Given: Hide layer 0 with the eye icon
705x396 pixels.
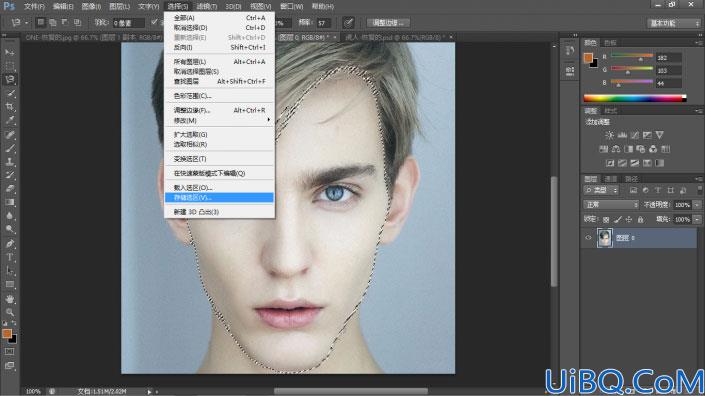Looking at the screenshot, I should pyautogui.click(x=588, y=238).
